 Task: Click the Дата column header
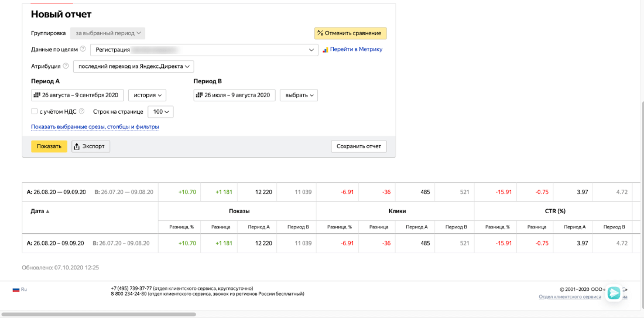click(x=38, y=211)
